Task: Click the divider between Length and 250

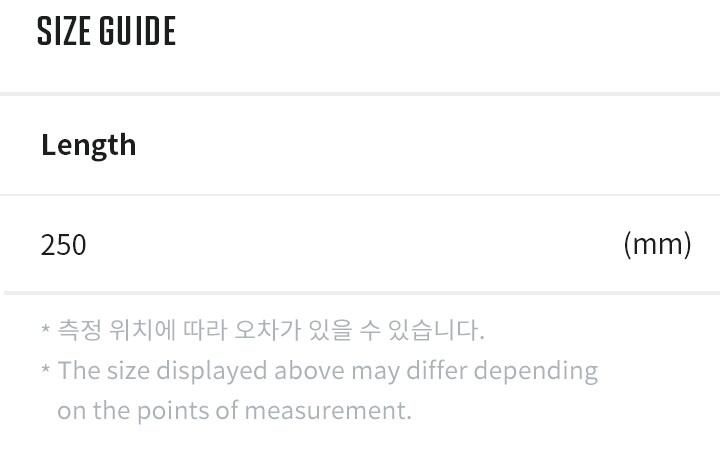Action: [360, 195]
